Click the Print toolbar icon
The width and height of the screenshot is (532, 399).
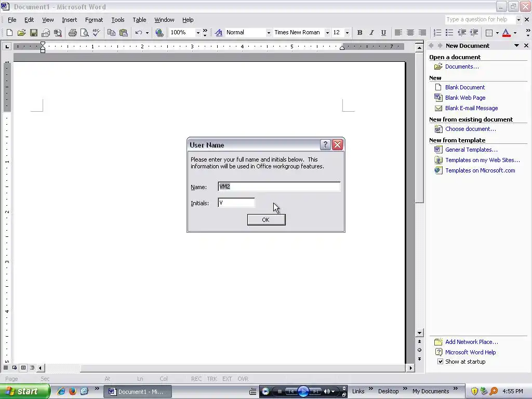point(72,33)
